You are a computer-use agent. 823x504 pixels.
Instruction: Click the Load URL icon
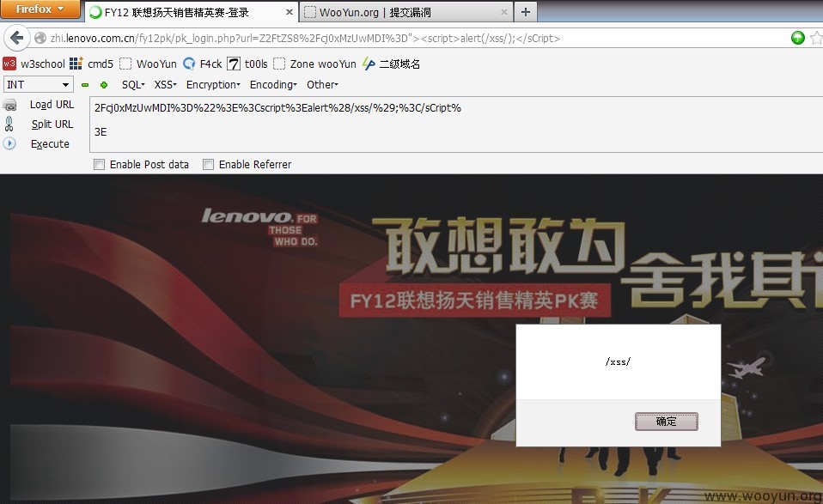click(9, 105)
